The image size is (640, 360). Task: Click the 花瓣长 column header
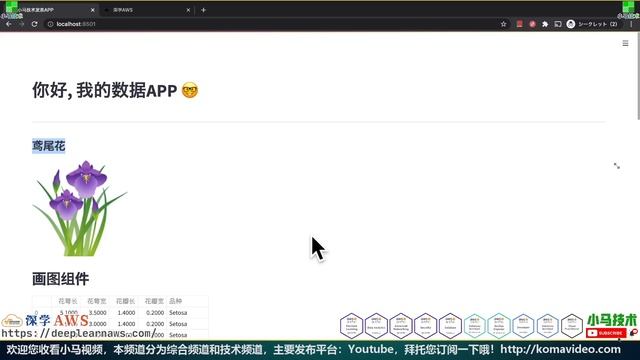point(125,301)
